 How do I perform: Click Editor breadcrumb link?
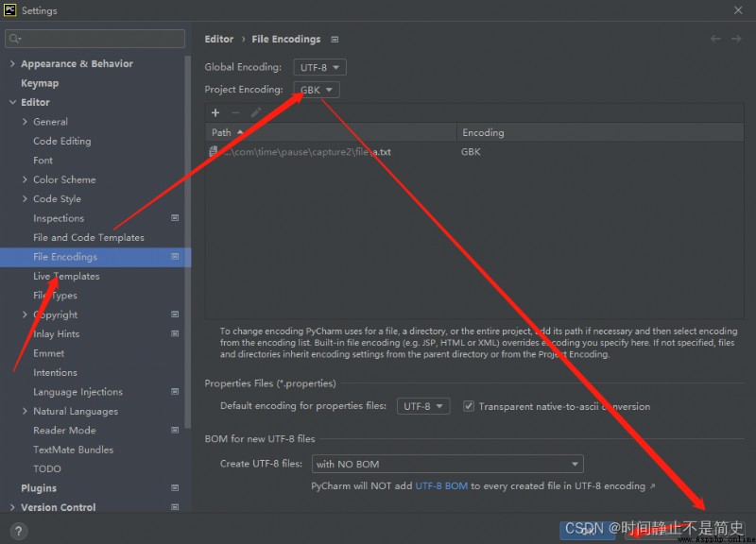(219, 39)
